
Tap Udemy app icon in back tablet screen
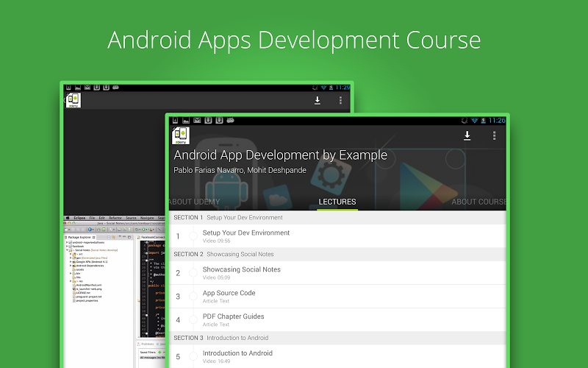tap(73, 100)
